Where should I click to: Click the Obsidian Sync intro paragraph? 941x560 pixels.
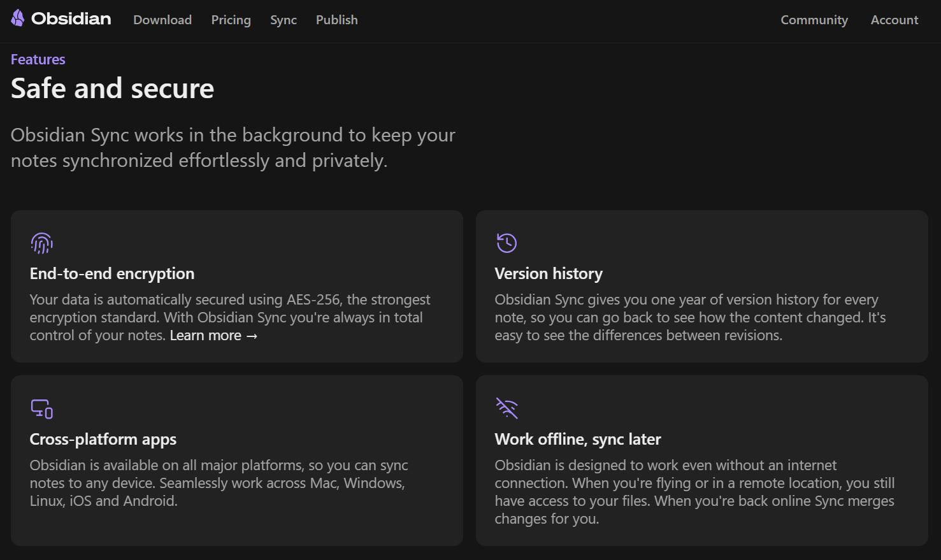(x=233, y=148)
